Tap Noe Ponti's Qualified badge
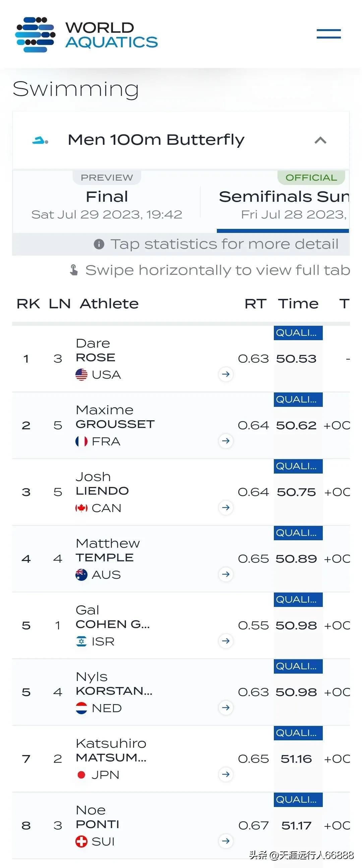Viewport: 362px width, 868px height. click(x=298, y=800)
